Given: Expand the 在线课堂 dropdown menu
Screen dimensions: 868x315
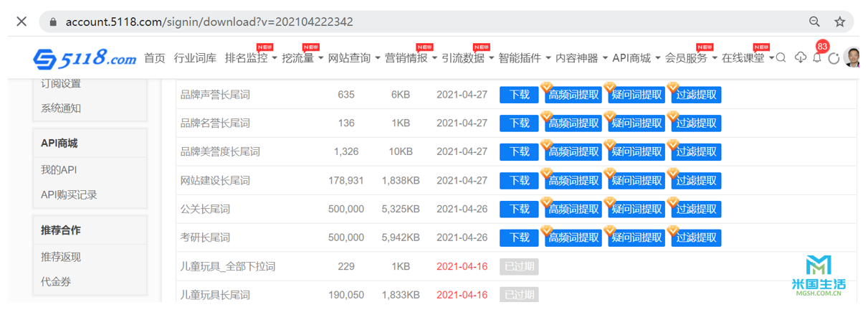Looking at the screenshot, I should click(x=748, y=58).
